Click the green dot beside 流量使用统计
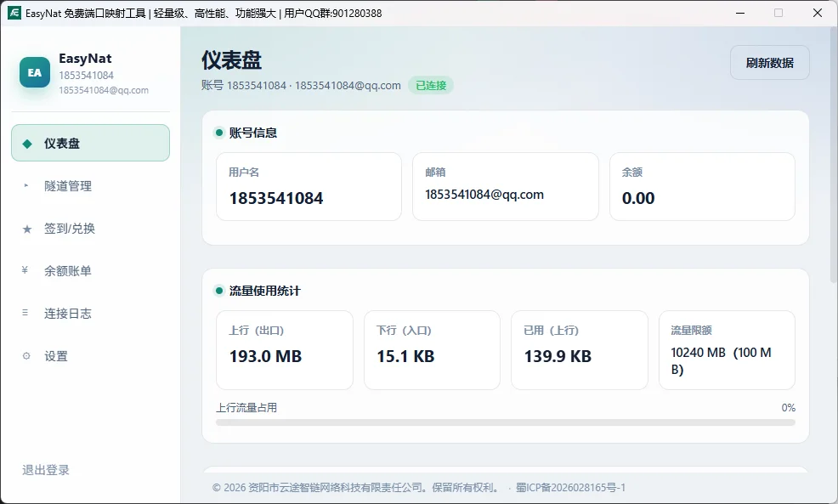The width and height of the screenshot is (838, 504). 219,291
